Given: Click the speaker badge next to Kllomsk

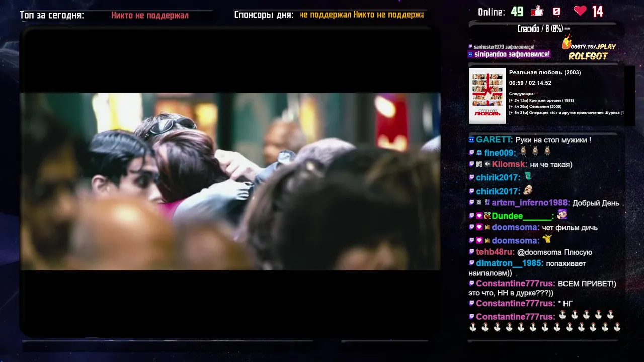Looking at the screenshot, I should [x=487, y=164].
